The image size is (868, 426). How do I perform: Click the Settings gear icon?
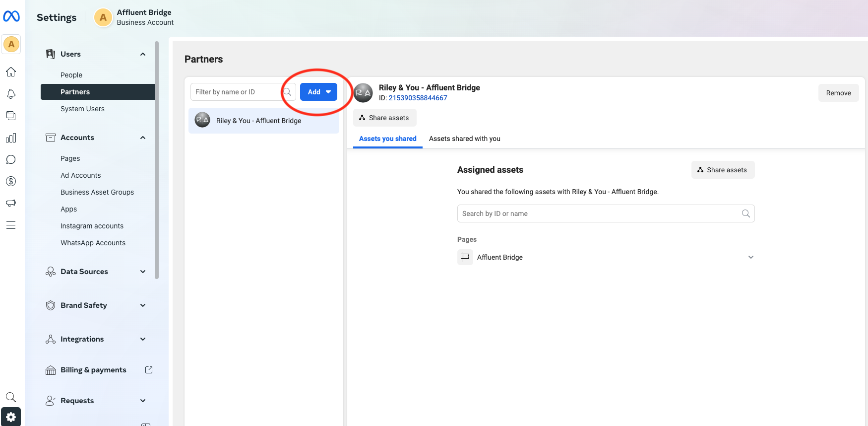pos(11,417)
